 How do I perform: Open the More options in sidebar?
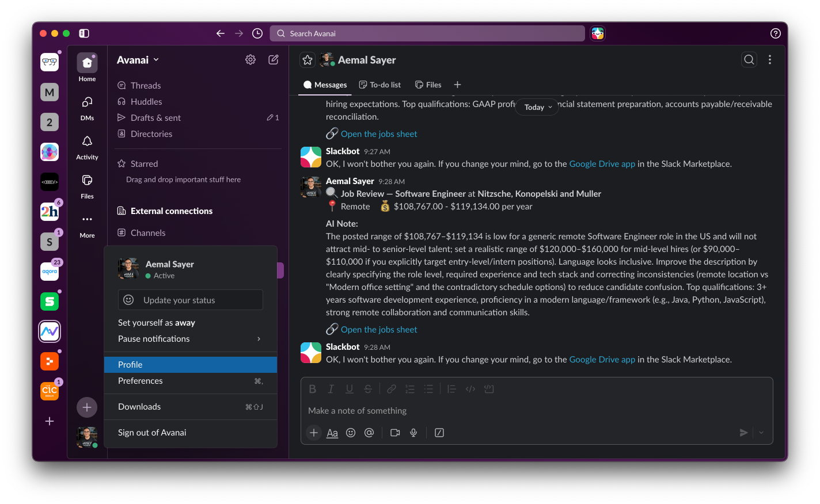coord(87,225)
